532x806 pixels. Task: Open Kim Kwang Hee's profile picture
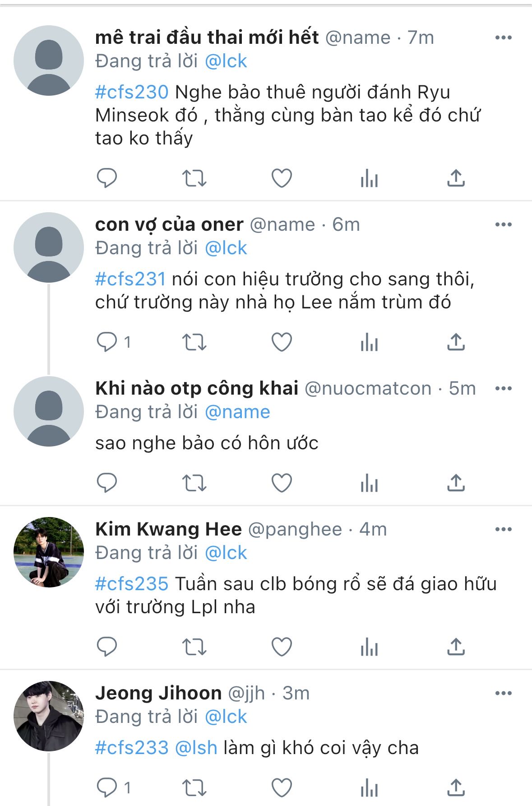[49, 552]
